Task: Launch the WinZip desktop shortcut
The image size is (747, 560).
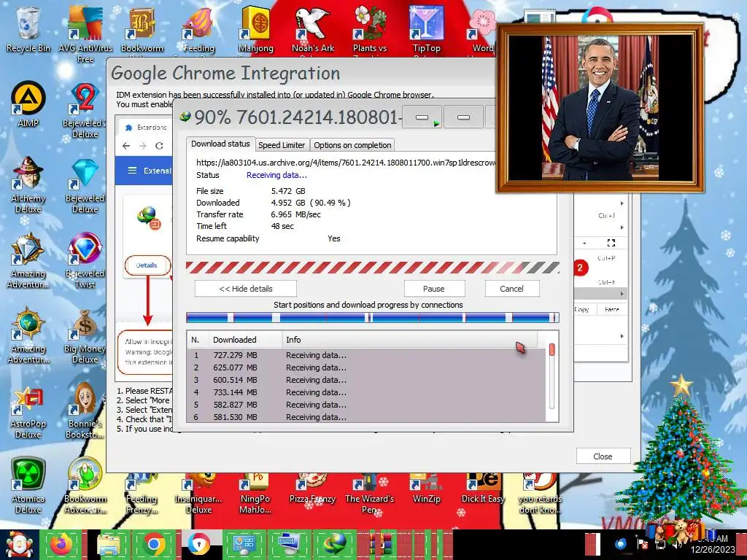Action: click(x=426, y=488)
